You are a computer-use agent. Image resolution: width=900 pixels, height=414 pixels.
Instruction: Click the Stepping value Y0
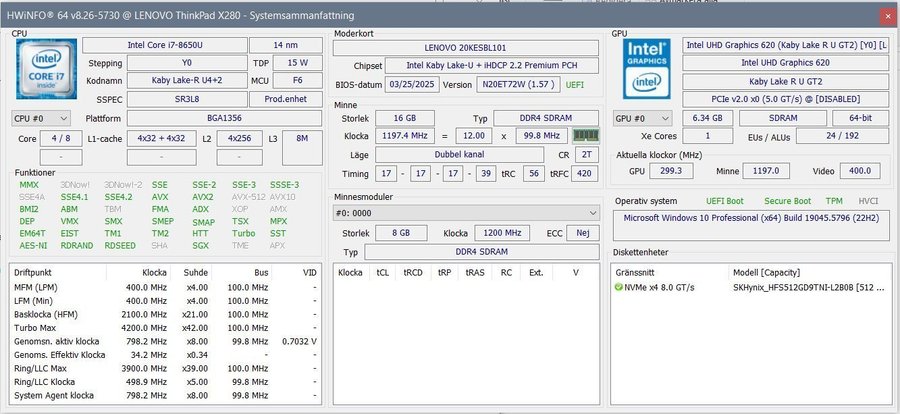click(187, 63)
